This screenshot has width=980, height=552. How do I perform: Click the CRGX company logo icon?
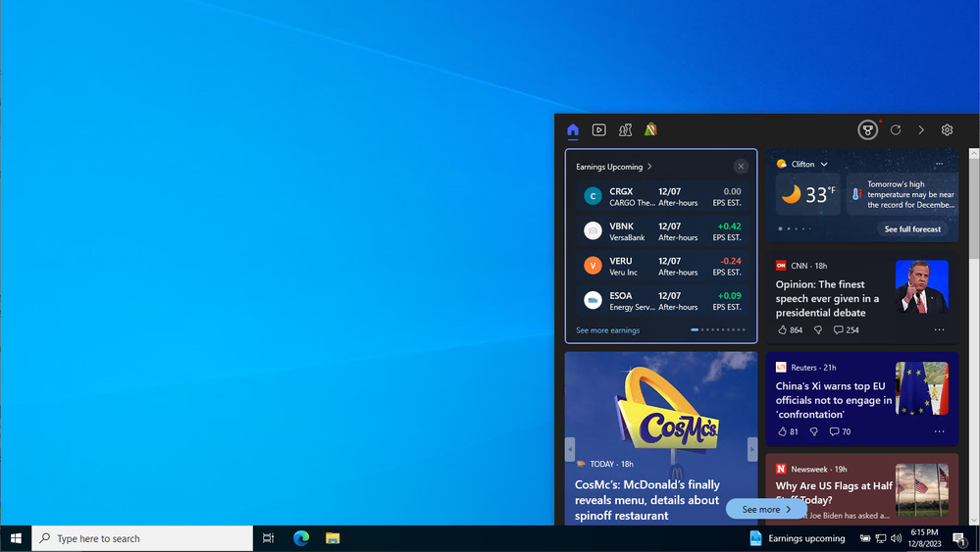pyautogui.click(x=593, y=196)
